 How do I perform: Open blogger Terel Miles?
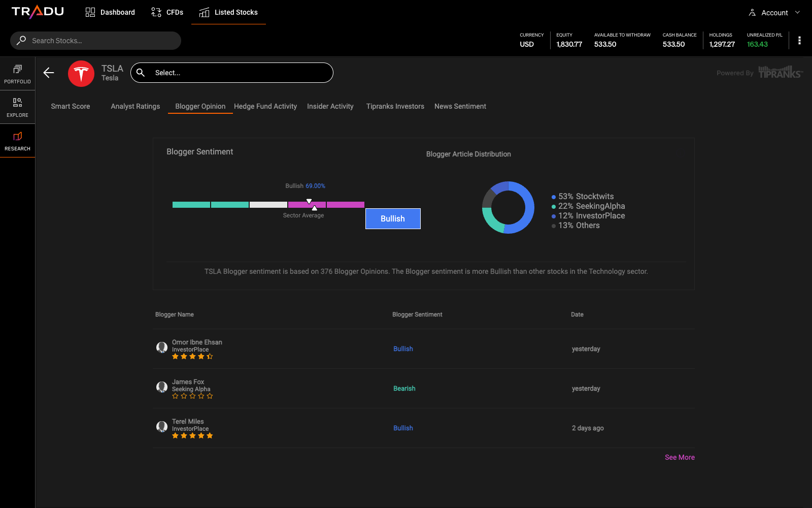(188, 422)
